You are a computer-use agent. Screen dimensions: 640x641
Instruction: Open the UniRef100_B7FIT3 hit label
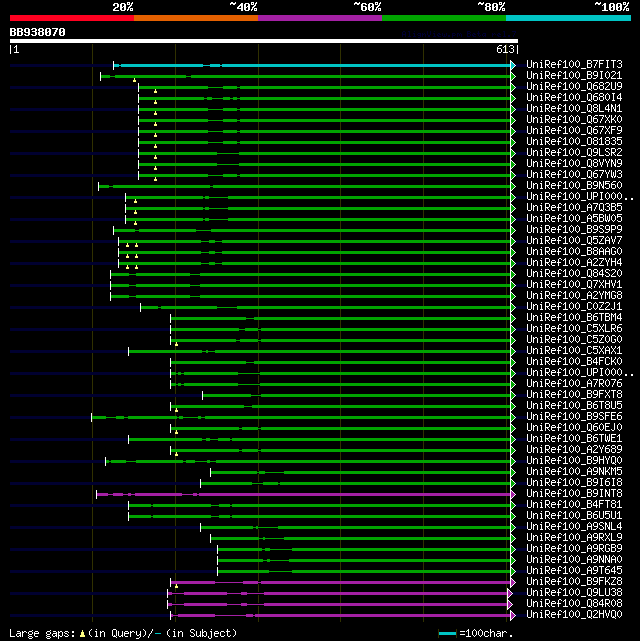tap(574, 65)
